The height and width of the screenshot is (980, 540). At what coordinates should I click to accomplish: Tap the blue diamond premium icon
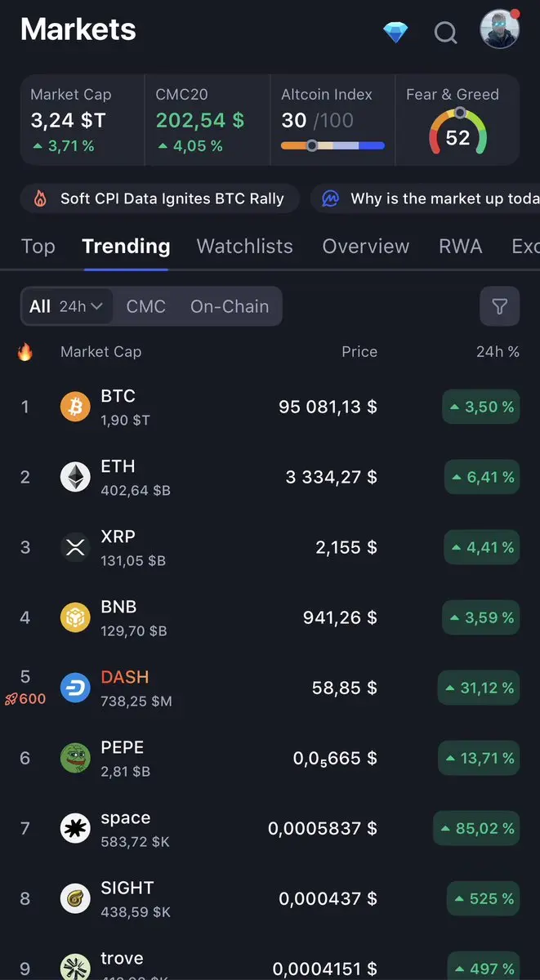pos(395,33)
